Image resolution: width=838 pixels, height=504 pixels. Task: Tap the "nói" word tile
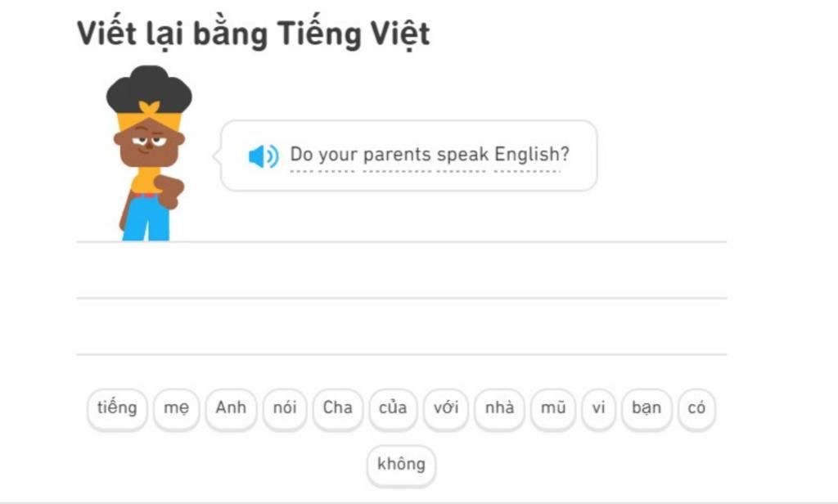[285, 409]
